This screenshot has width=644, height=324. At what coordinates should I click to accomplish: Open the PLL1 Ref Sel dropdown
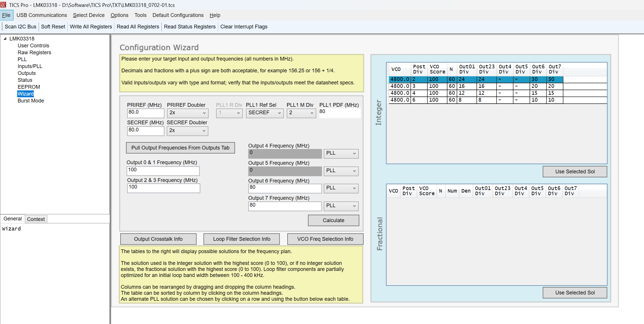(x=265, y=113)
